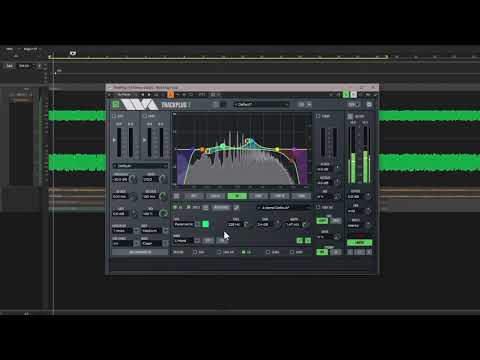Click the icon atop the green output meter section

350,116
